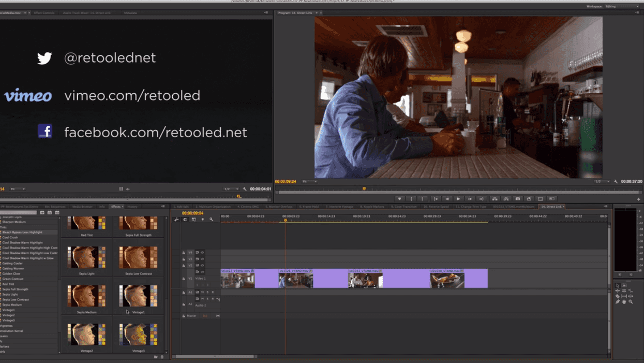This screenshot has height=363, width=644.
Task: Toggle lock on Master track
Action: click(184, 316)
